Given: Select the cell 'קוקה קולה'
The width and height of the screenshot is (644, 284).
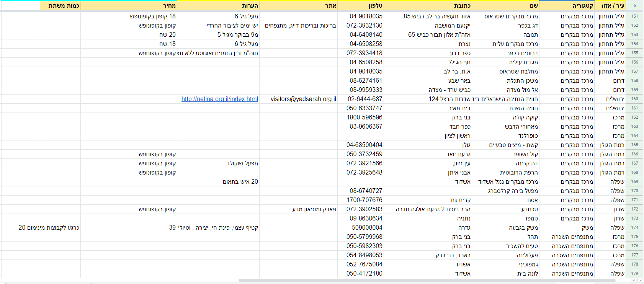Looking at the screenshot, I should pos(505,118).
